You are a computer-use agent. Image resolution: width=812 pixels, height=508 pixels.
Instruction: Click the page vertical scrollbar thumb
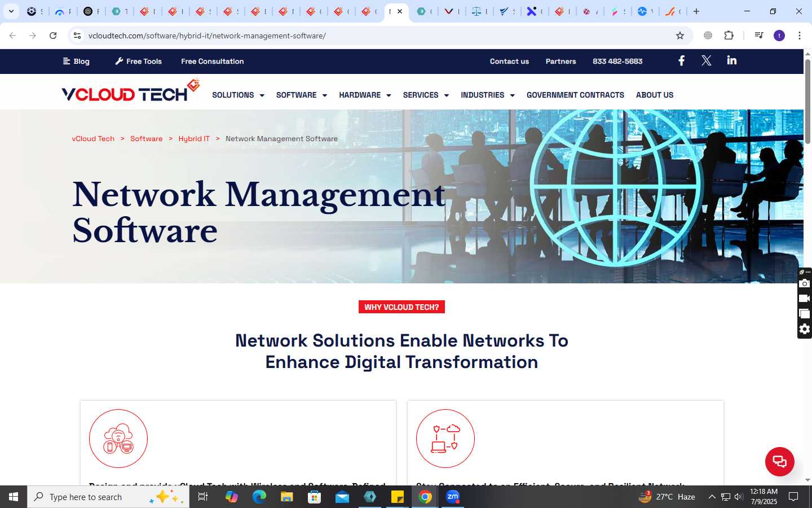pyautogui.click(x=807, y=100)
